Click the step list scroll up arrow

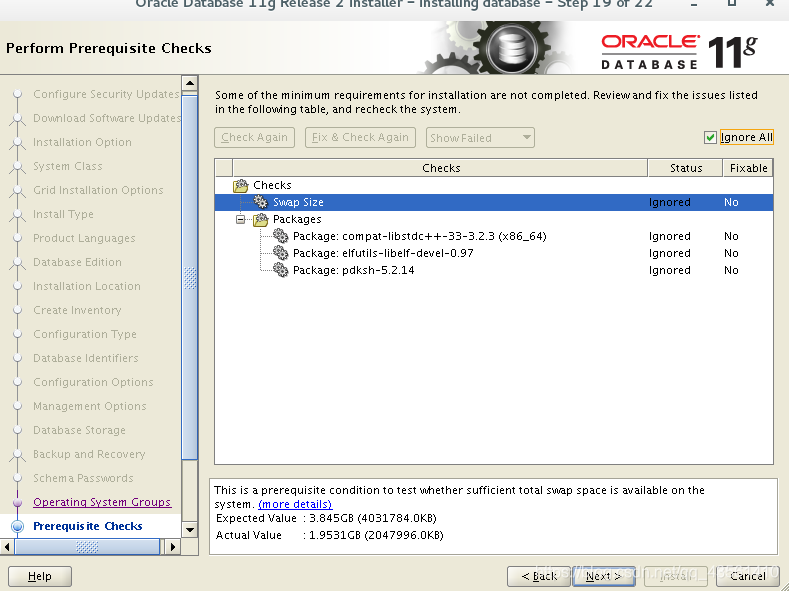click(190, 83)
